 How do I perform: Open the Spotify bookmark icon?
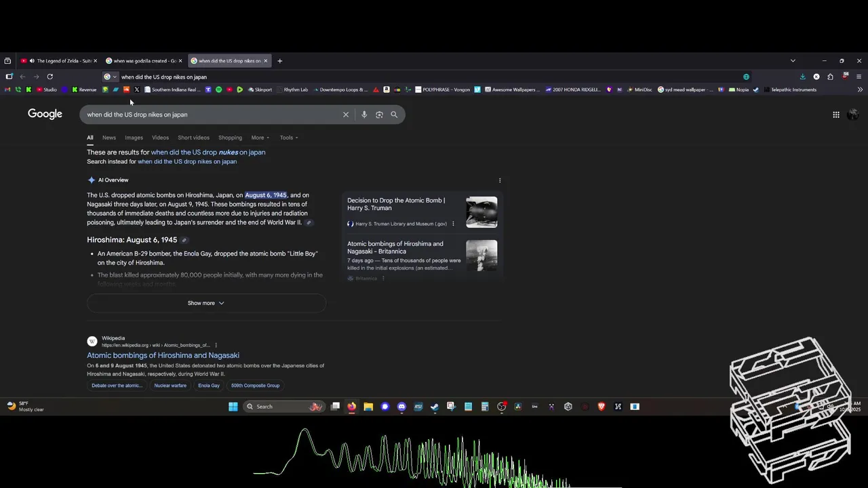click(x=218, y=89)
